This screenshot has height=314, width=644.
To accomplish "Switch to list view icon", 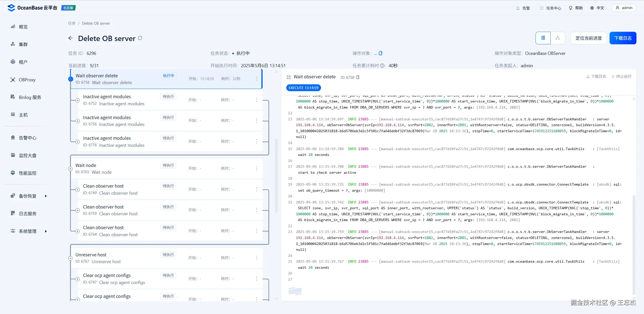I will [543, 38].
